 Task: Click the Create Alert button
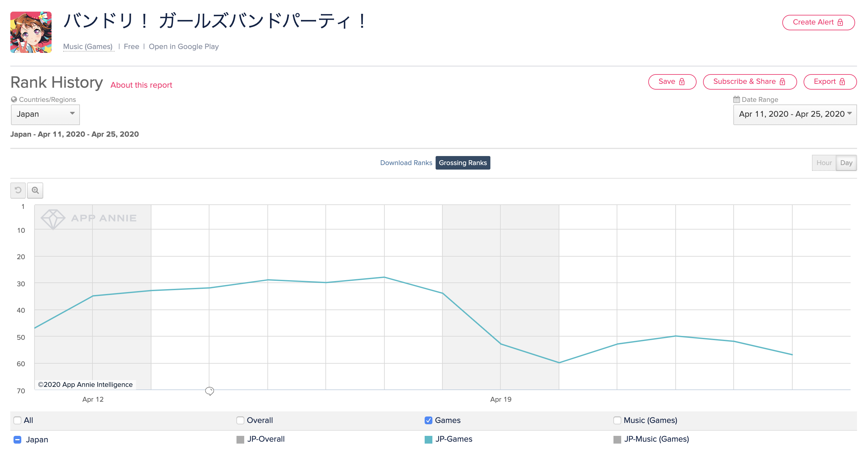click(818, 22)
